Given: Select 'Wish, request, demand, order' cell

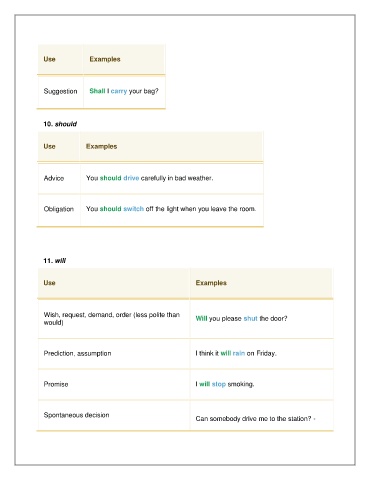Looking at the screenshot, I should tap(114, 319).
